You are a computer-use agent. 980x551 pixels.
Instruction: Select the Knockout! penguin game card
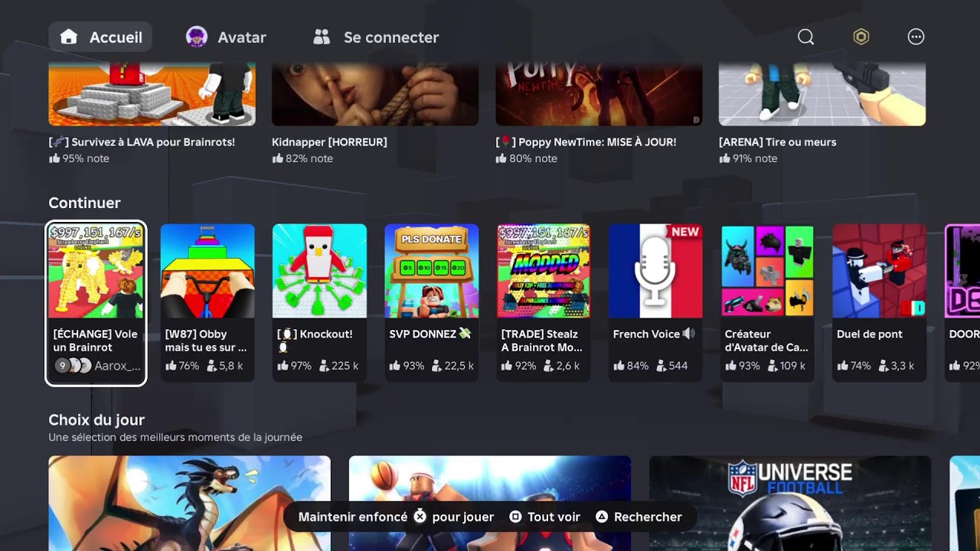[319, 304]
